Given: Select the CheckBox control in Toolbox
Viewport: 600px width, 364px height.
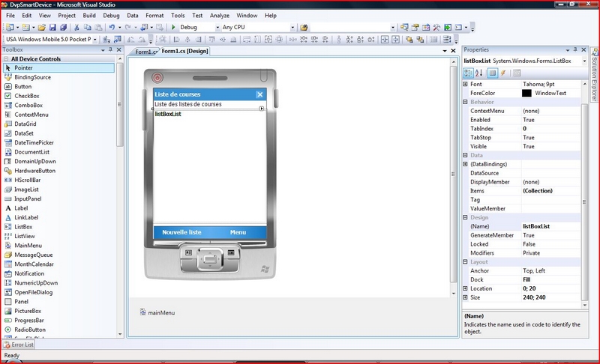Looking at the screenshot, I should pyautogui.click(x=26, y=96).
